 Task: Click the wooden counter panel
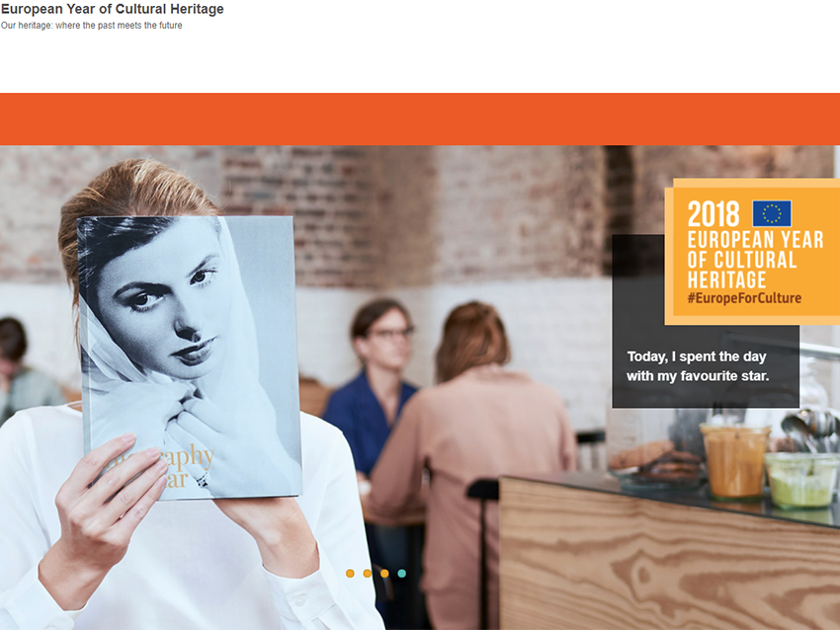pyautogui.click(x=669, y=559)
